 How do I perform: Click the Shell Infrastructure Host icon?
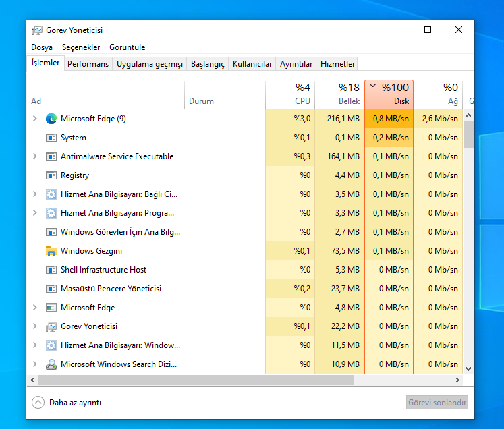[51, 270]
